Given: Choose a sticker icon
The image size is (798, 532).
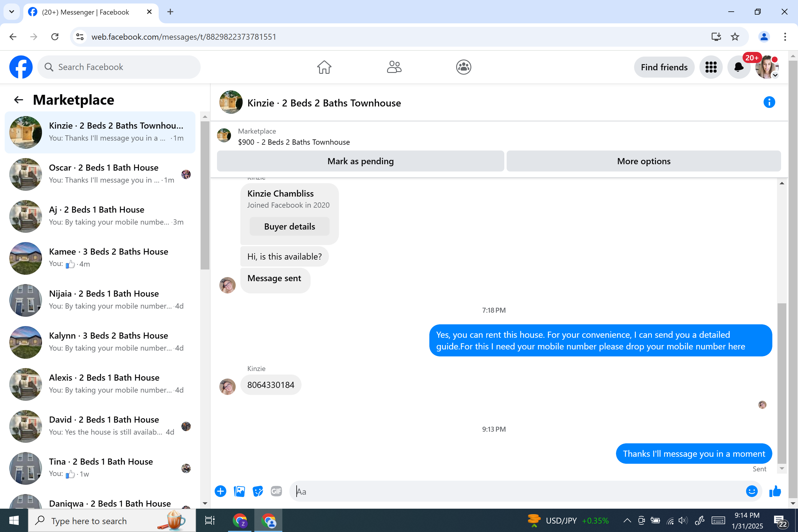Looking at the screenshot, I should [258, 491].
